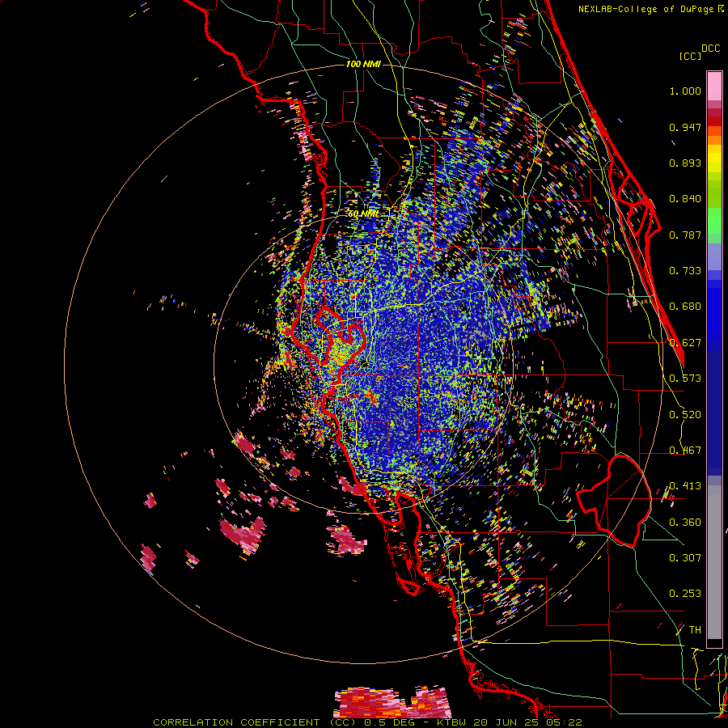Select the 100 NMI range ring label

coord(363,64)
